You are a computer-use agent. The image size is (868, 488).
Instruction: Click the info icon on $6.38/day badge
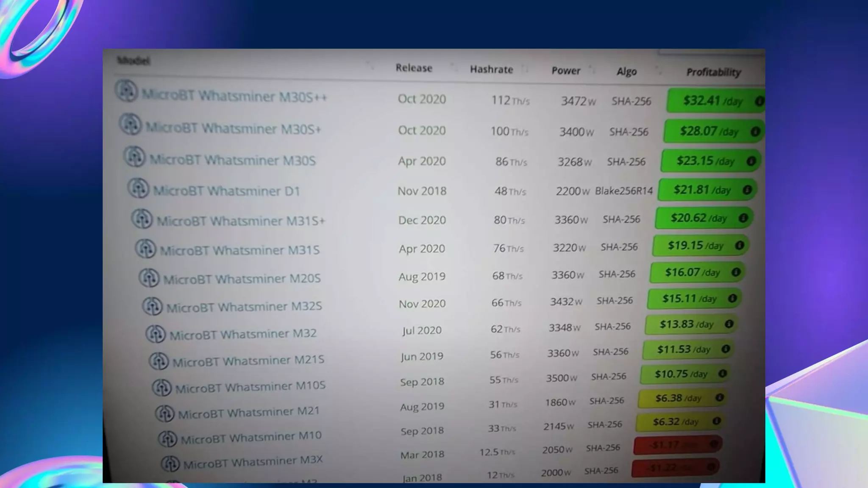click(x=719, y=397)
